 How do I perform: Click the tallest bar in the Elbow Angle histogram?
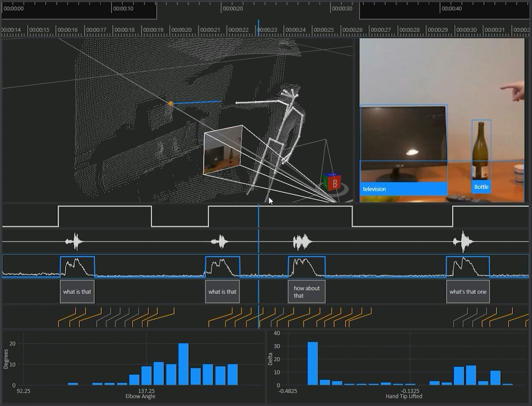click(x=184, y=363)
